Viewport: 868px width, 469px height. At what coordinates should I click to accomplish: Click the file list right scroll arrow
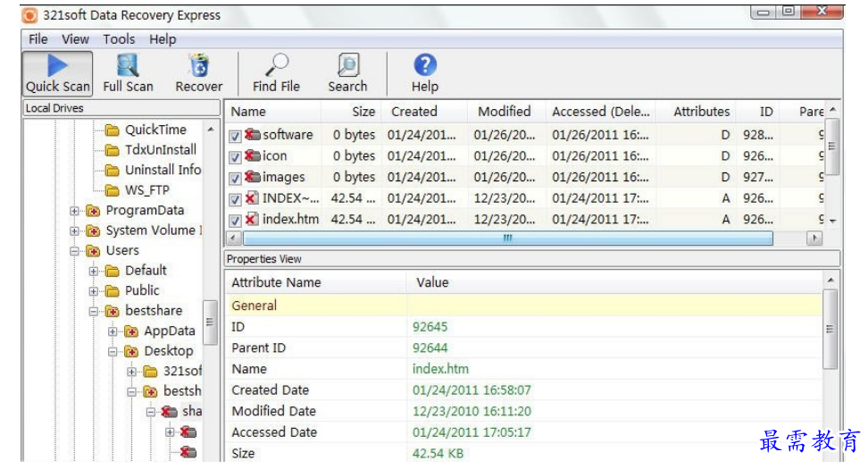(x=814, y=239)
